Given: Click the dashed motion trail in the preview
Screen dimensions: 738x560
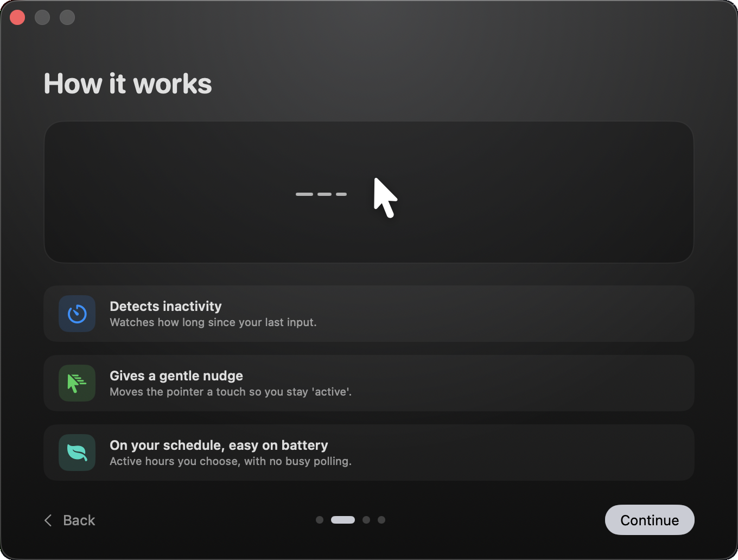Looking at the screenshot, I should (321, 194).
